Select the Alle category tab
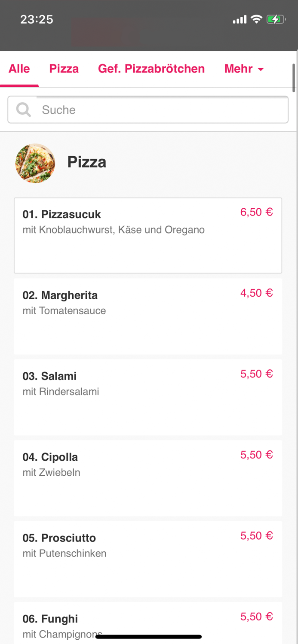This screenshot has height=644, width=298. point(19,69)
